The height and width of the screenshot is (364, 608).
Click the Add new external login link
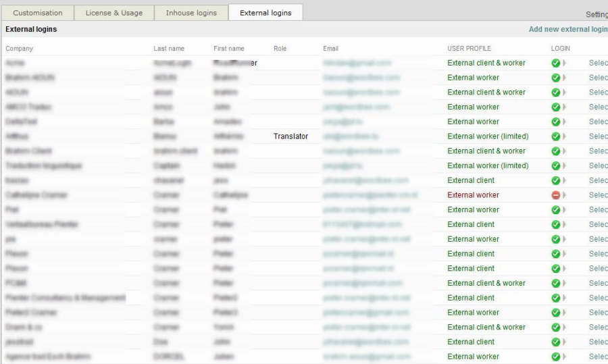[567, 30]
